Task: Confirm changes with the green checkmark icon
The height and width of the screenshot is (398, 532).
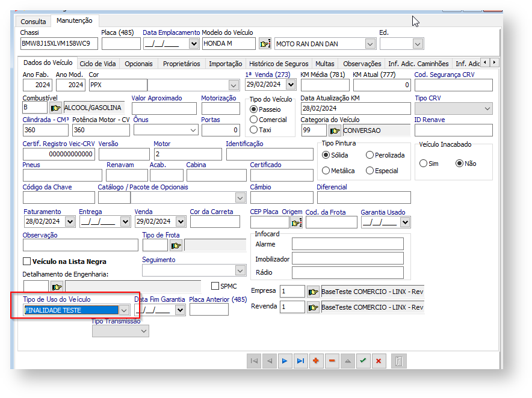Action: click(363, 361)
